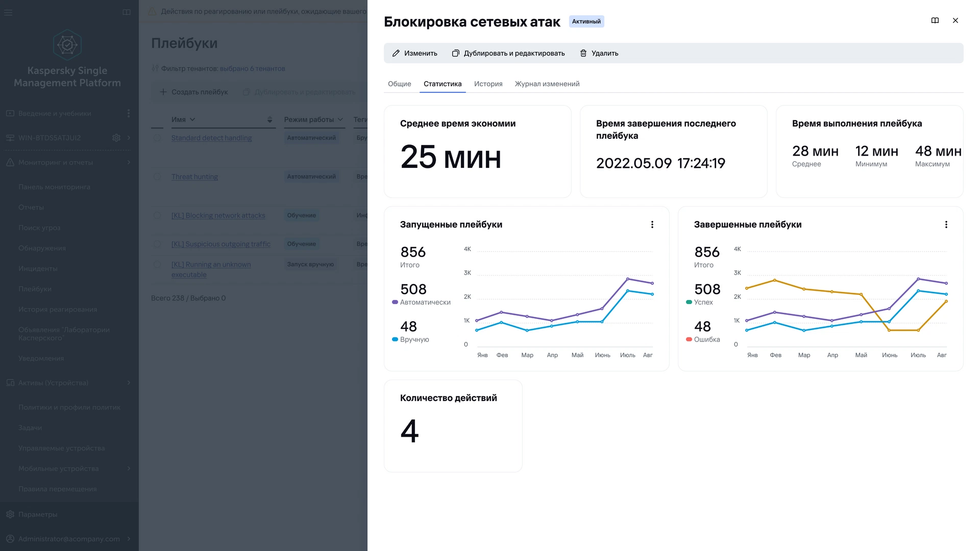Click the Мониторинг и отчеты warning icon
Viewport: 980px width, 551px height.
[x=10, y=162]
